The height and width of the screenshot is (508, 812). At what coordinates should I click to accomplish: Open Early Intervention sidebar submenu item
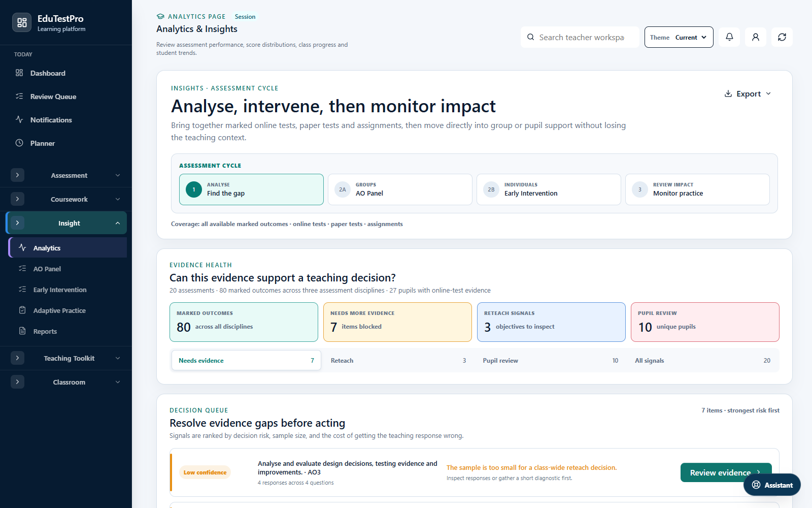68,290
